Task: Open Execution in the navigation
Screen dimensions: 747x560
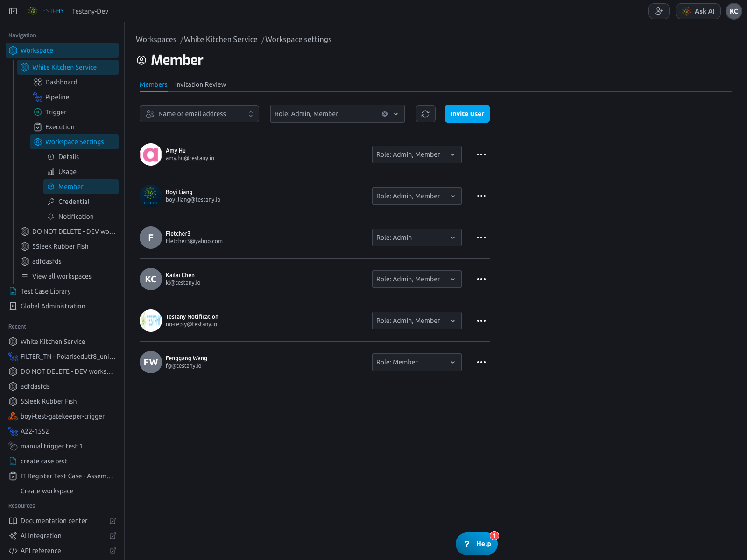Action: point(74,127)
